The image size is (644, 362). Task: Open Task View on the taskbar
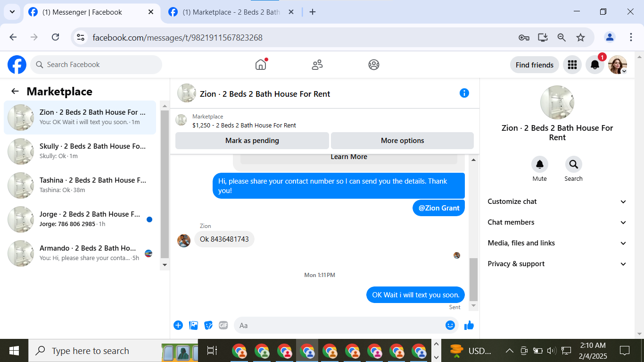[x=212, y=351]
